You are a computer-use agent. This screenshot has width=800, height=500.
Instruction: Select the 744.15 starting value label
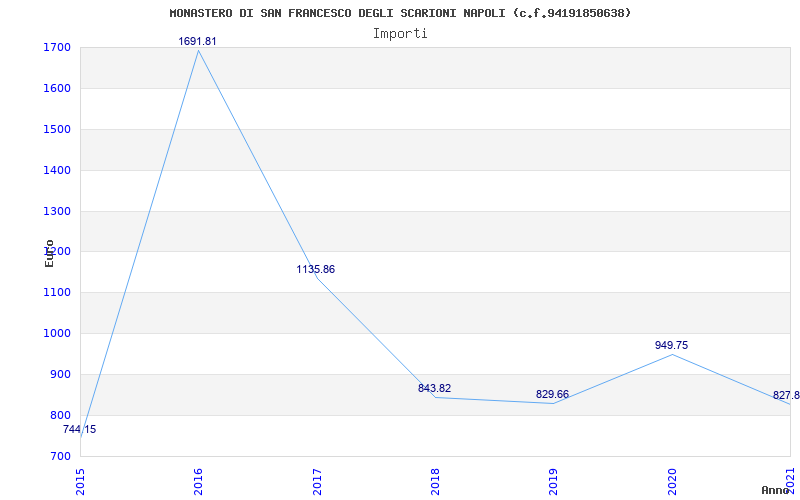point(80,430)
